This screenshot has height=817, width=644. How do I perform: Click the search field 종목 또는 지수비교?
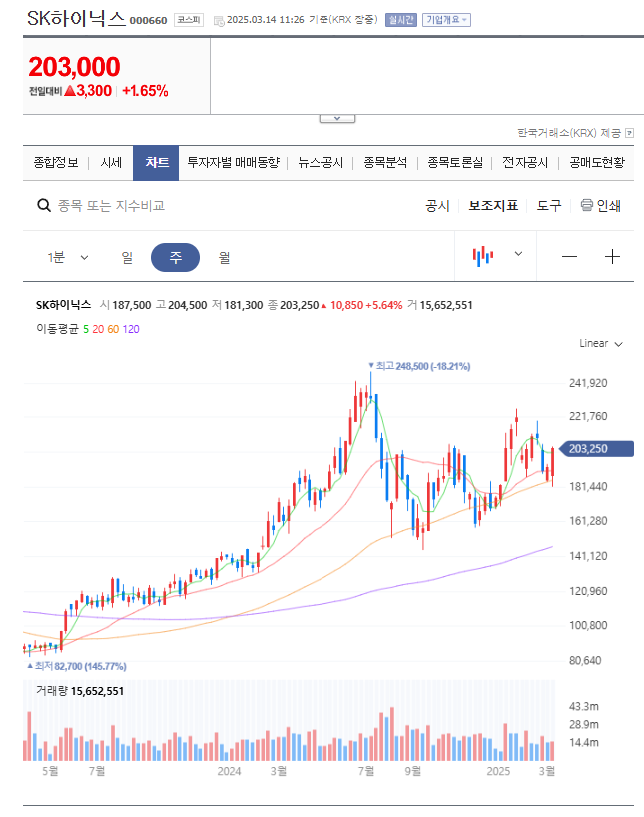pyautogui.click(x=111, y=206)
